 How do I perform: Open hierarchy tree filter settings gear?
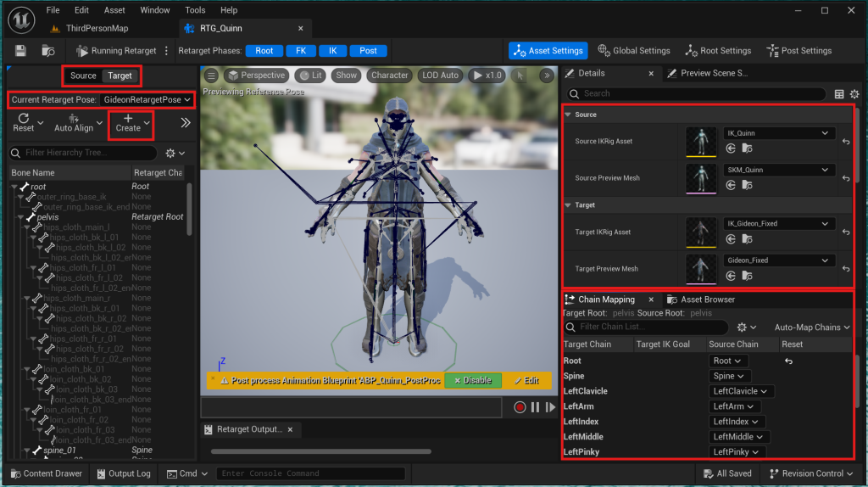click(175, 153)
